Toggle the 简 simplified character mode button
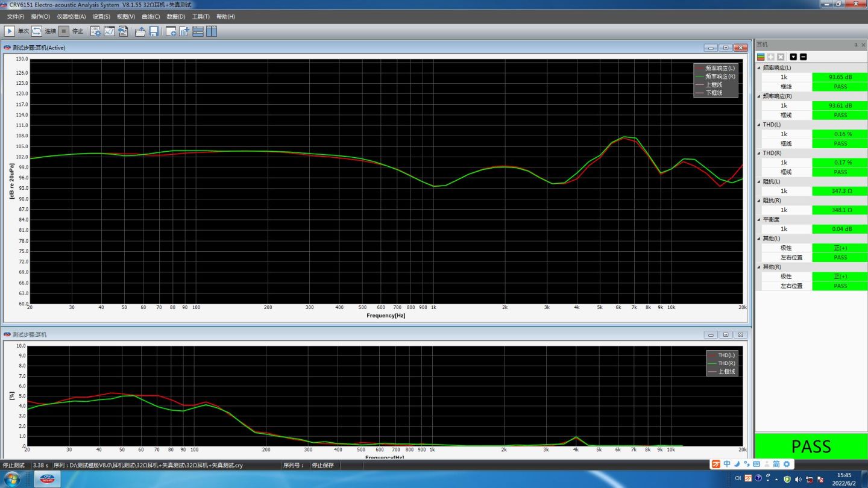The height and width of the screenshot is (488, 868). 776,464
